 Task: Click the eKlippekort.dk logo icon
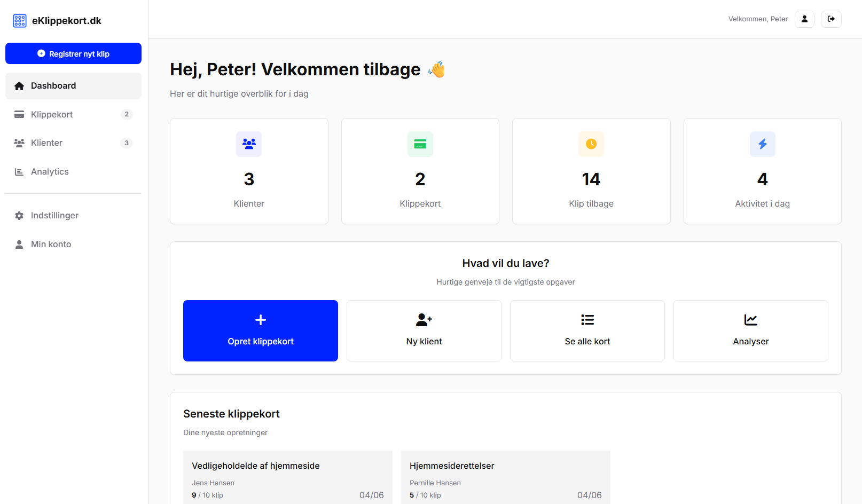(19, 20)
